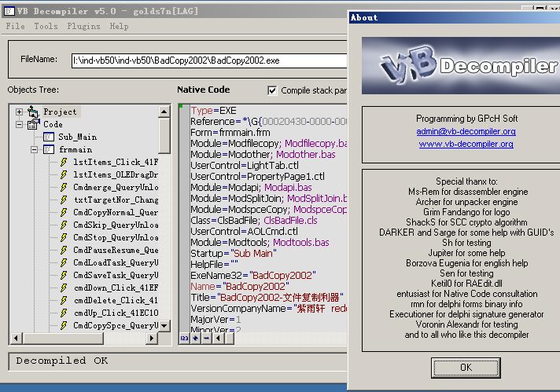Select the CmdStop_QueryUnloa tree entry
Image resolution: width=560 pixels, height=392 pixels.
(x=116, y=237)
